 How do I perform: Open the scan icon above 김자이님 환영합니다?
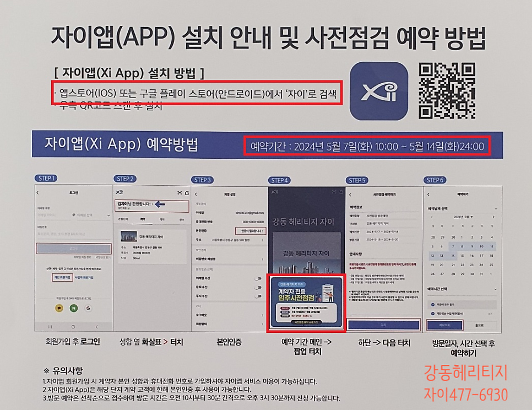click(180, 193)
